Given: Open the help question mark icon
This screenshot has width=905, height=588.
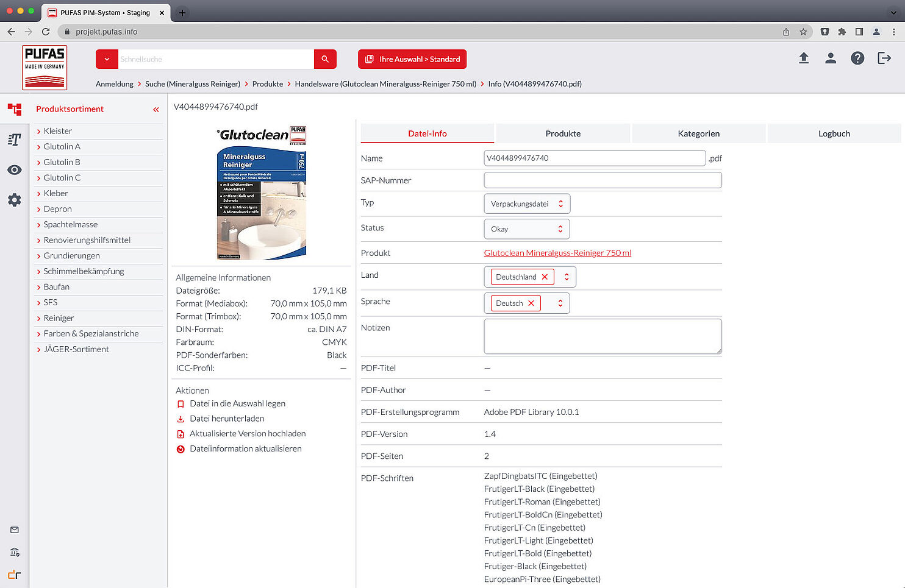Looking at the screenshot, I should click(857, 58).
